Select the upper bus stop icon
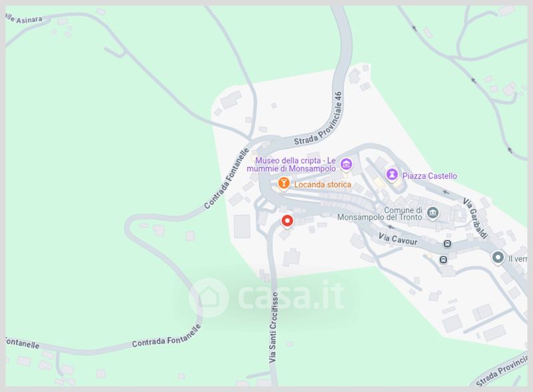 coord(447,244)
